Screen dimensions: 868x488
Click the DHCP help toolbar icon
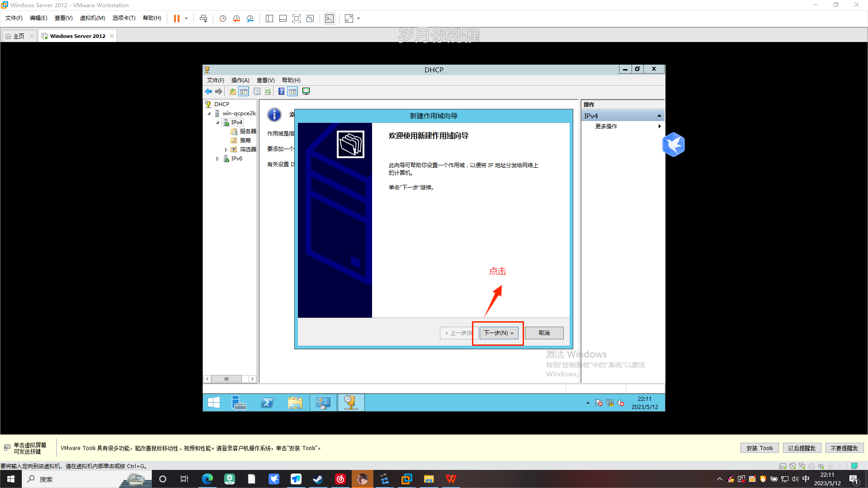(x=281, y=92)
